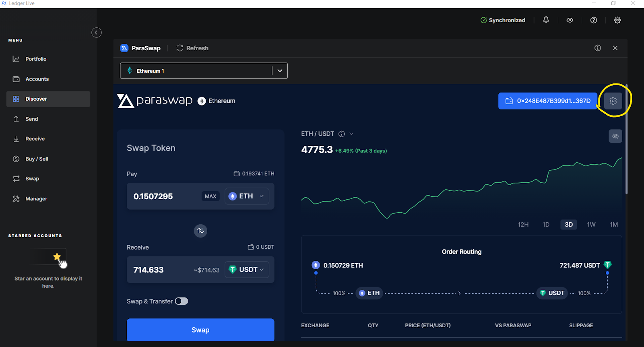644x347 pixels.
Task: Select the 1W chart timeframe
Action: coord(591,225)
